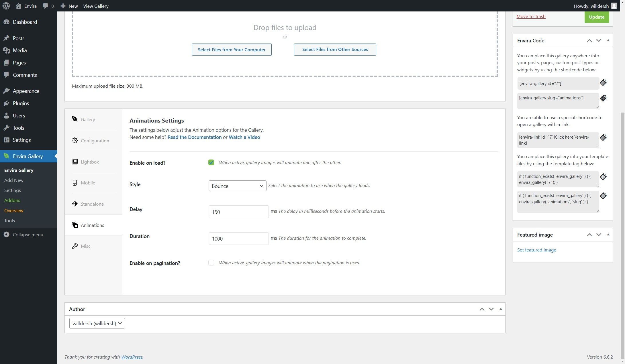Move Featured image panel down
Image resolution: width=625 pixels, height=364 pixels.
599,235
